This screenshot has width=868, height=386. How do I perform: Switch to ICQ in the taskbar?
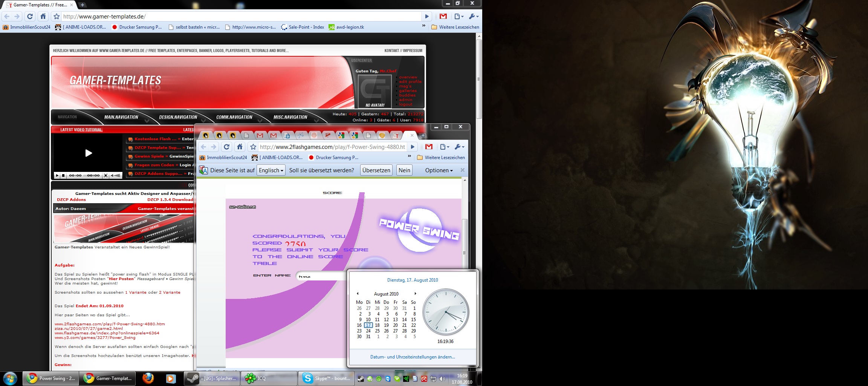point(269,378)
